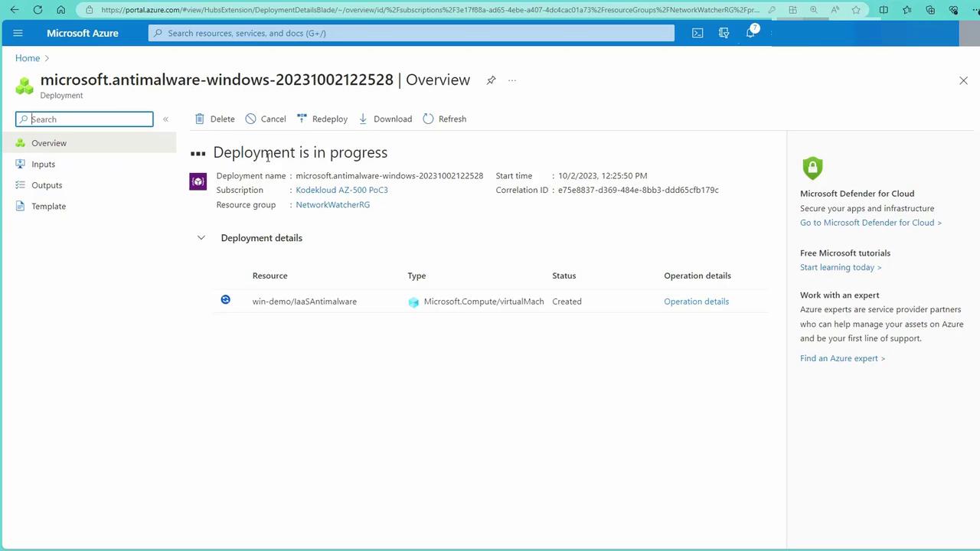This screenshot has width=980, height=551.
Task: Click the trash can Delete icon
Action: (200, 119)
